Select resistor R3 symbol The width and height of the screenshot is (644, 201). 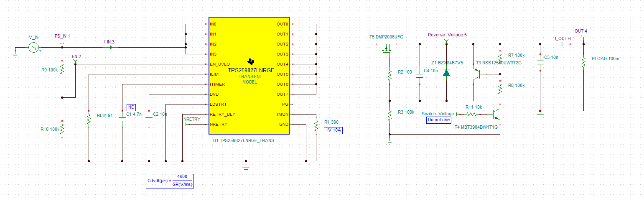tap(389, 115)
